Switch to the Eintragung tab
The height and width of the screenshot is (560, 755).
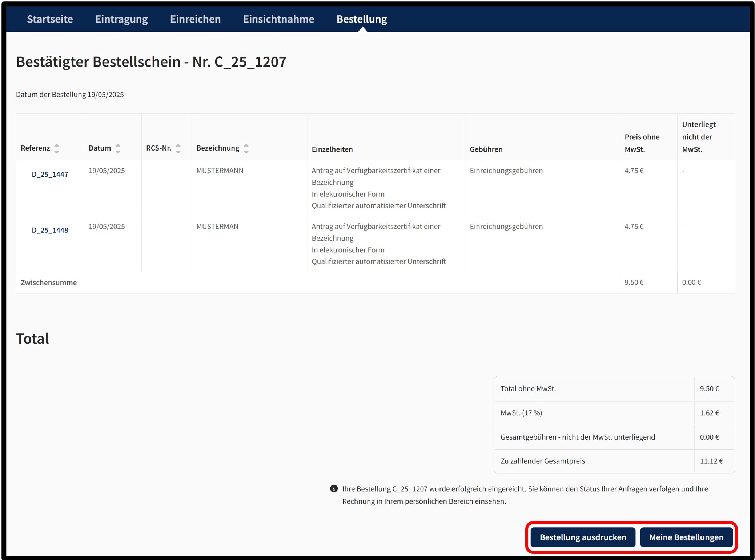coord(121,19)
